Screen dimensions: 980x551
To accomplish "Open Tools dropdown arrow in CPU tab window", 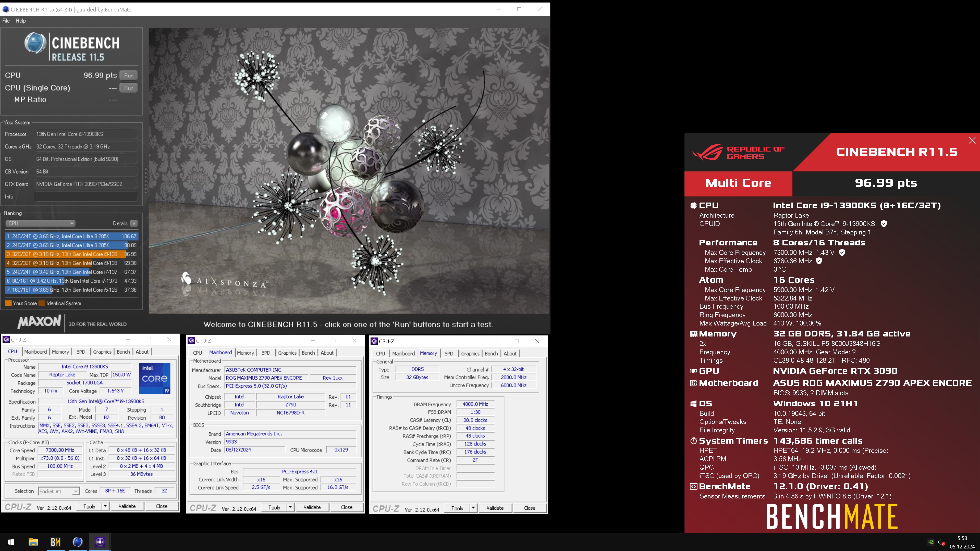I will [x=105, y=506].
